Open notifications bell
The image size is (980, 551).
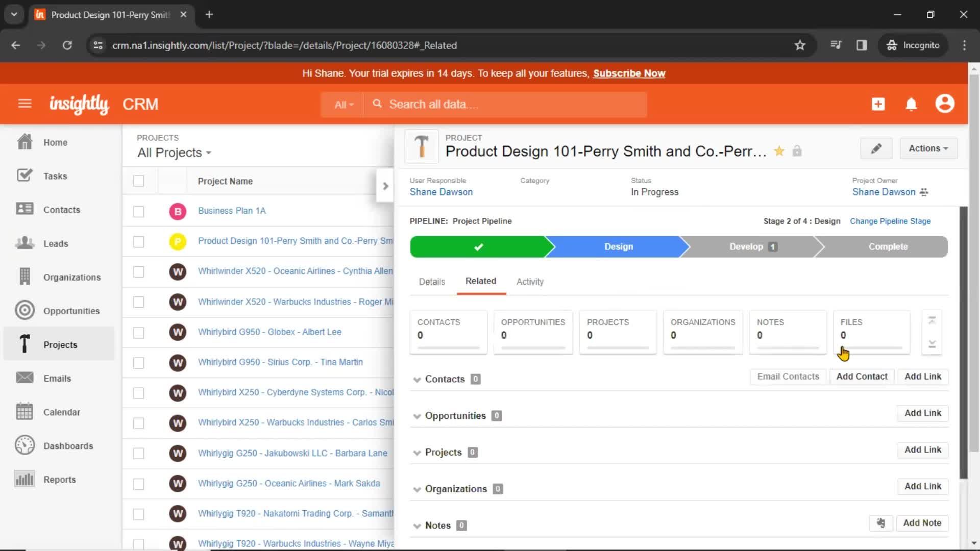[x=911, y=104]
